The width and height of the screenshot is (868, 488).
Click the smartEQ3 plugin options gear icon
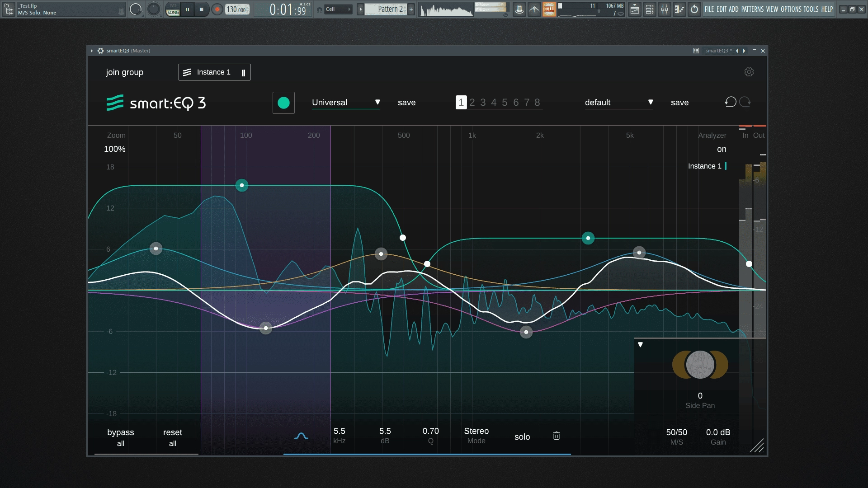pos(100,51)
